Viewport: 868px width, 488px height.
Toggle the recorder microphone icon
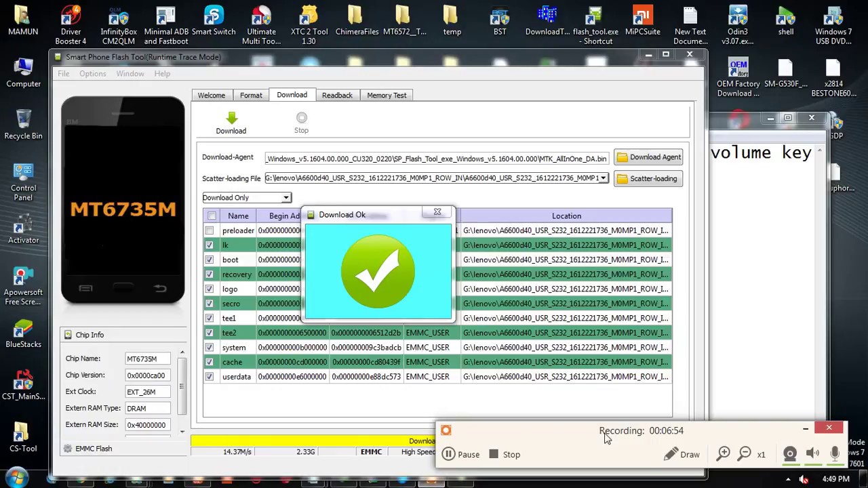[835, 454]
